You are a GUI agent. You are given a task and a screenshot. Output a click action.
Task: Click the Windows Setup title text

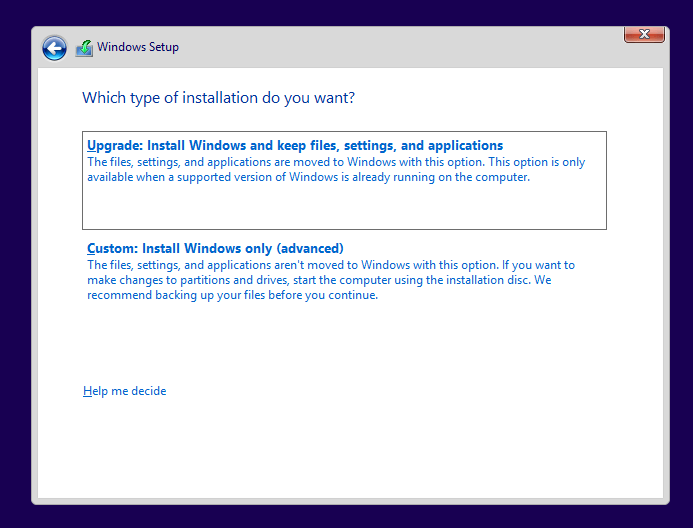pyautogui.click(x=138, y=47)
